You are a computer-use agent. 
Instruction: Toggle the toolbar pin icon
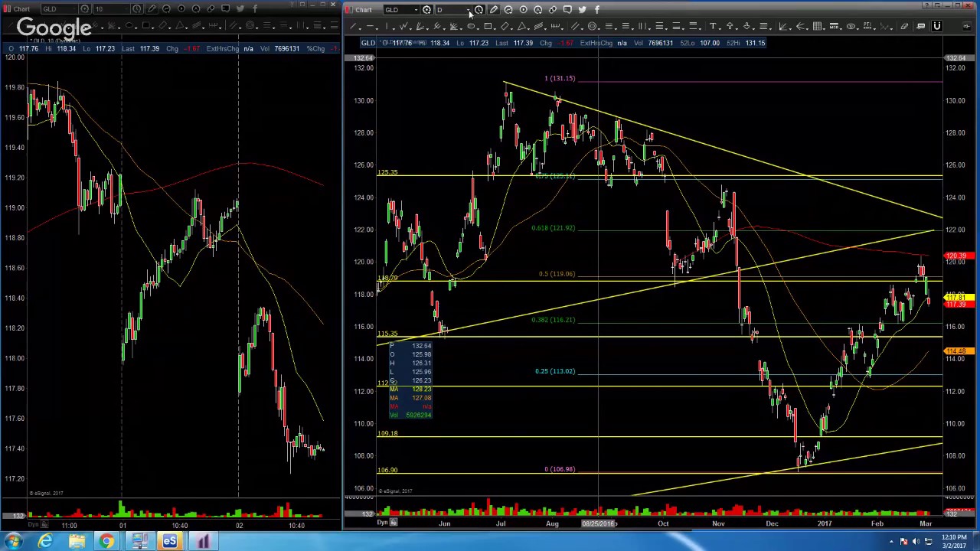tap(966, 26)
